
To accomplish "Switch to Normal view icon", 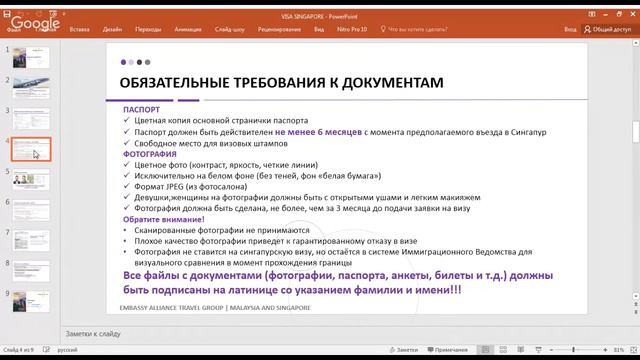I will pos(485,350).
